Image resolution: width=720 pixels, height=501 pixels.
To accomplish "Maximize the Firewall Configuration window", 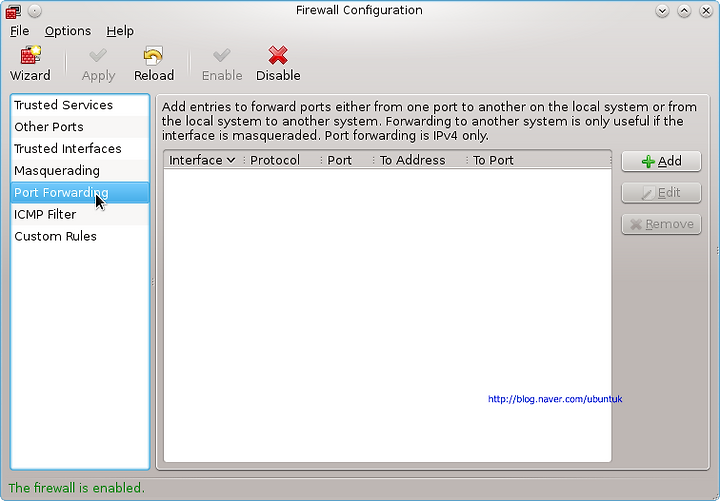I will (x=684, y=11).
